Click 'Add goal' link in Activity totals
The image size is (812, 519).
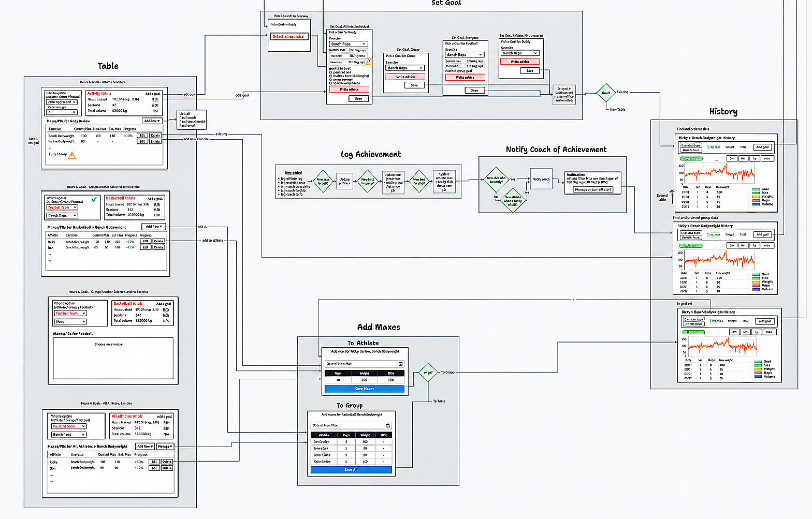pyautogui.click(x=153, y=94)
